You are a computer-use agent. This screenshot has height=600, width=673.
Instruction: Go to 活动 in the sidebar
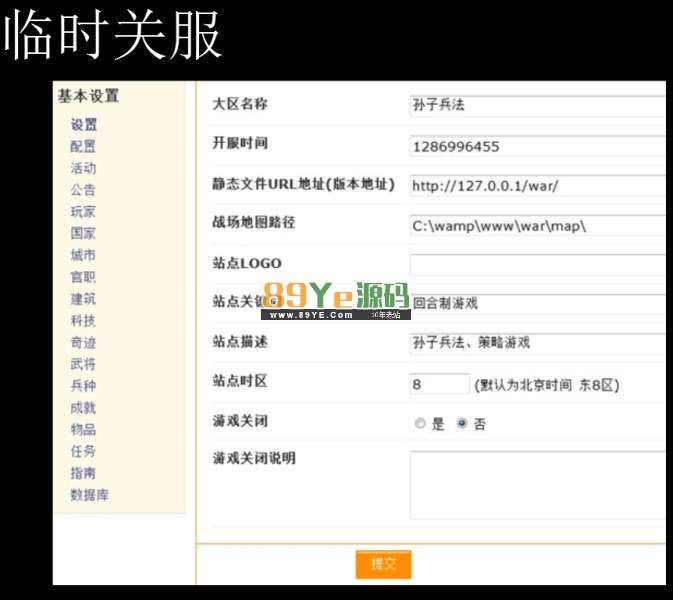[83, 168]
